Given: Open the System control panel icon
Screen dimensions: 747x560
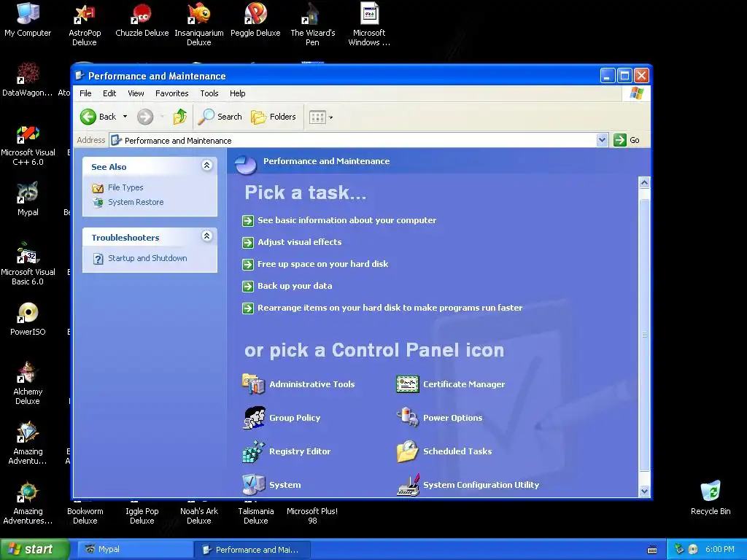Looking at the screenshot, I should click(253, 485).
